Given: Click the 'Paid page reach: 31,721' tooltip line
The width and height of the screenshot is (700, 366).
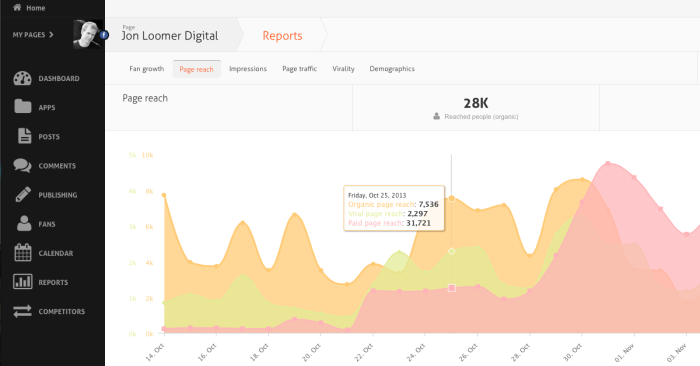Looking at the screenshot, I should pos(389,223).
